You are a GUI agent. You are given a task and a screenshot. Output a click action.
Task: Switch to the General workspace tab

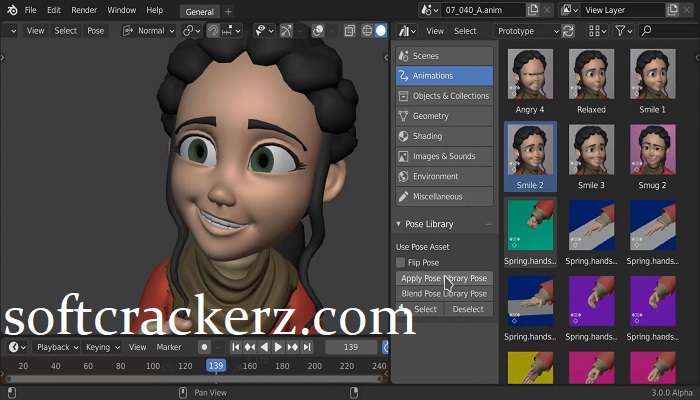click(199, 12)
